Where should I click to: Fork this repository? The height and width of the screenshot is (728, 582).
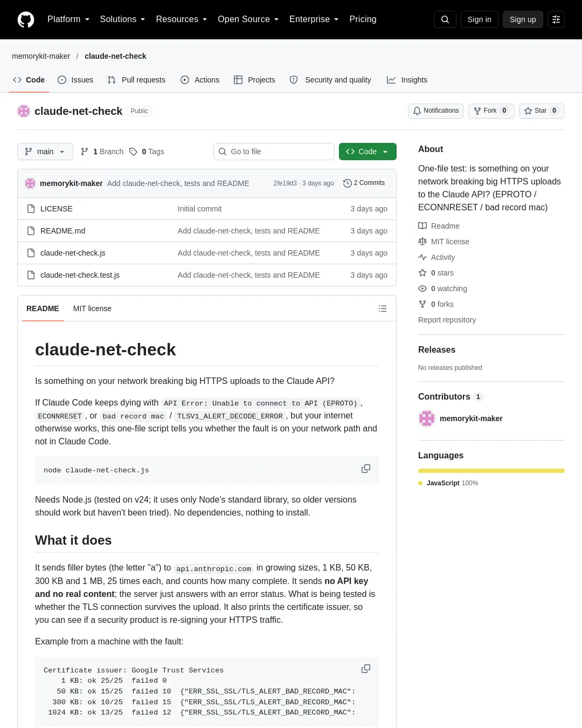point(491,111)
